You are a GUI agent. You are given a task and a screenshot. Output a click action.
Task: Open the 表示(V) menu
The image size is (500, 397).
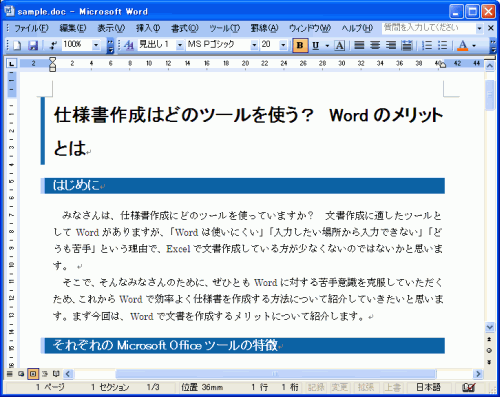111,28
